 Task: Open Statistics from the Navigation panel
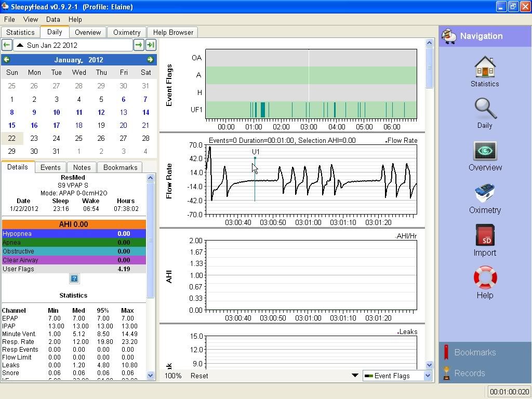point(485,72)
